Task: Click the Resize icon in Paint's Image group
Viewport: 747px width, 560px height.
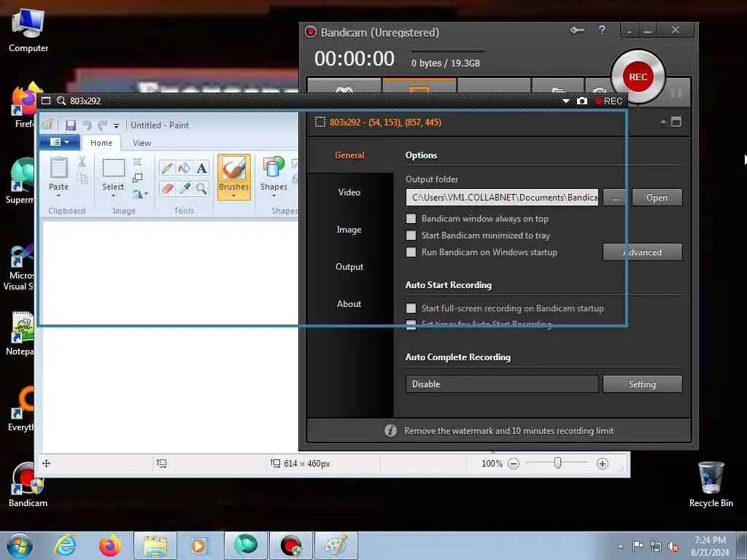Action: pos(137,178)
